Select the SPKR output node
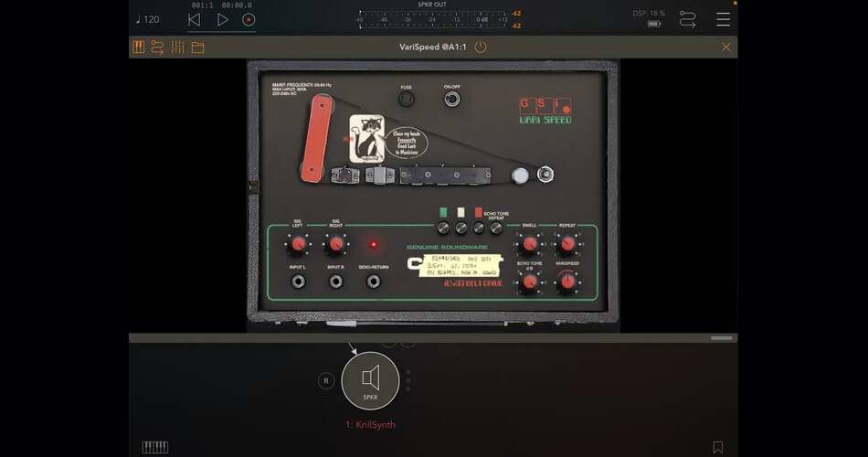The width and height of the screenshot is (868, 457). tap(370, 381)
